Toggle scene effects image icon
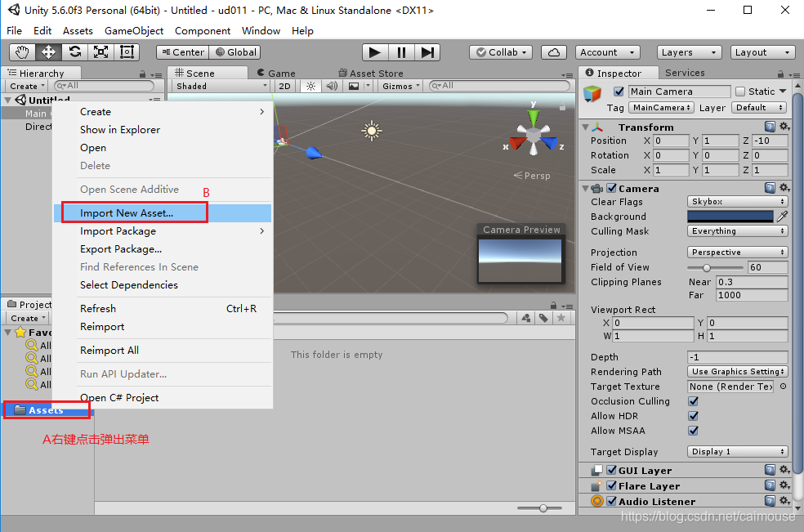The width and height of the screenshot is (804, 532). pos(354,86)
